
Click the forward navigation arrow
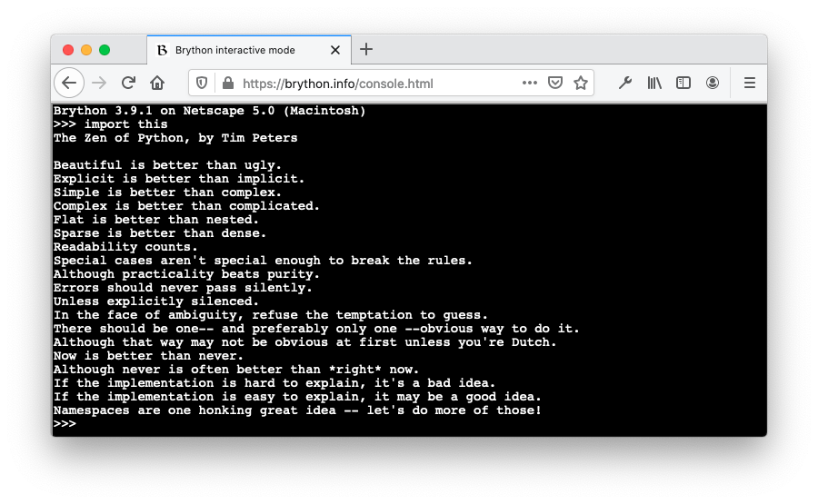[x=99, y=83]
